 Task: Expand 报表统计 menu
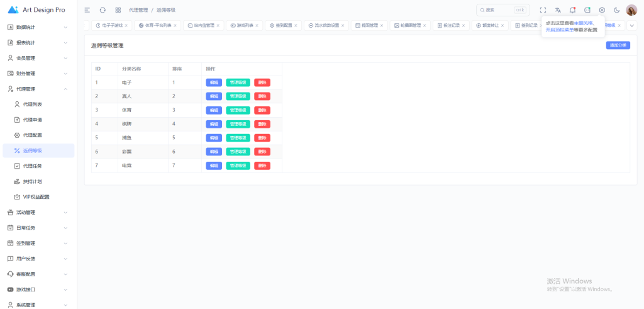pyautogui.click(x=38, y=43)
